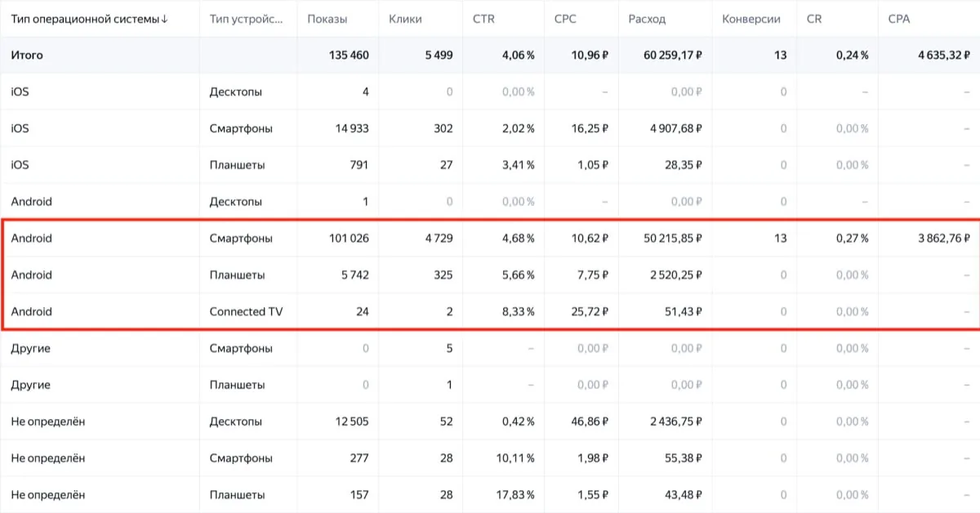
Task: Select Планшеты cell in iOS row
Action: (x=237, y=165)
